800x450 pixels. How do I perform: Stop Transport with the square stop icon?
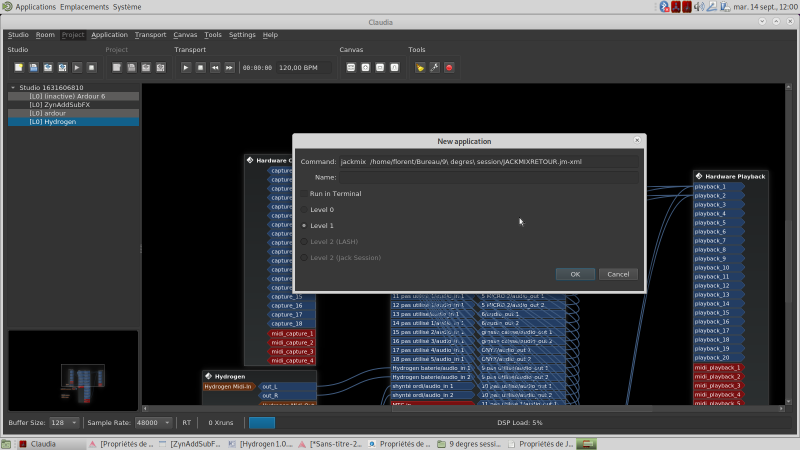pyautogui.click(x=201, y=67)
